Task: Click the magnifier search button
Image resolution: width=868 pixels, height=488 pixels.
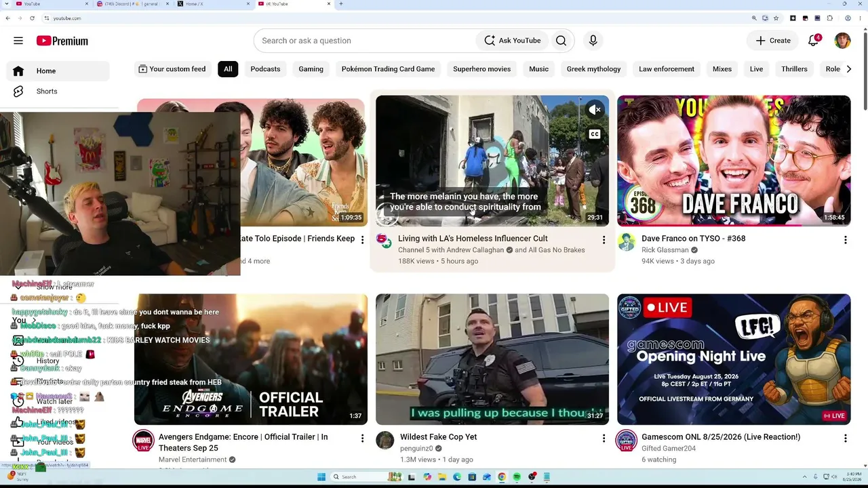Action: (x=561, y=41)
